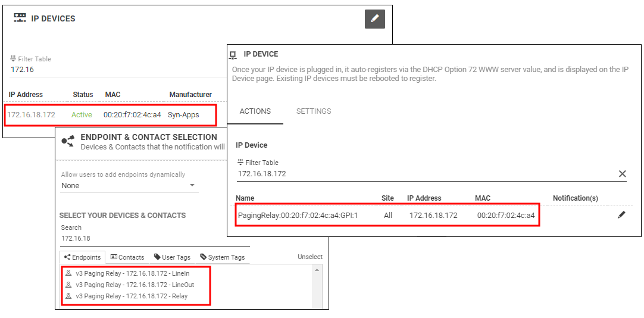Viewport: 644px width, 318px height.
Task: Select v3 Paging Relay - 172.16.18.172 - Relay
Action: [x=132, y=296]
